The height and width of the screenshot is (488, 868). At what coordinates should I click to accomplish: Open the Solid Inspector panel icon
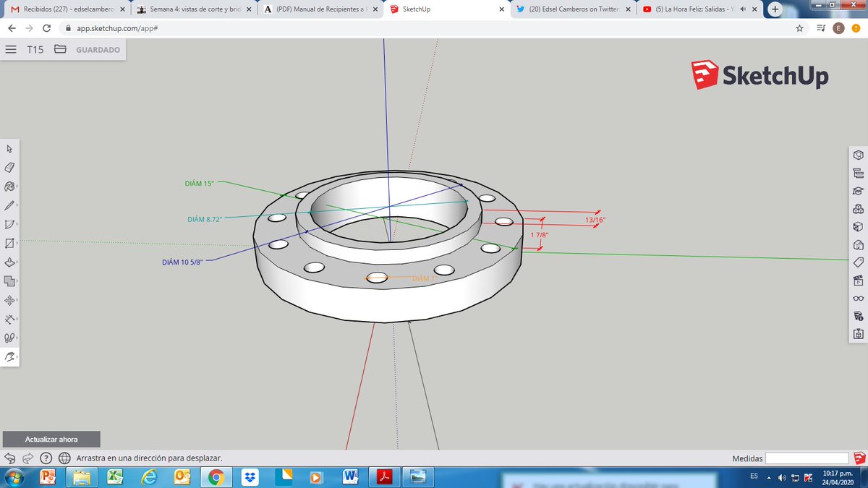858,334
